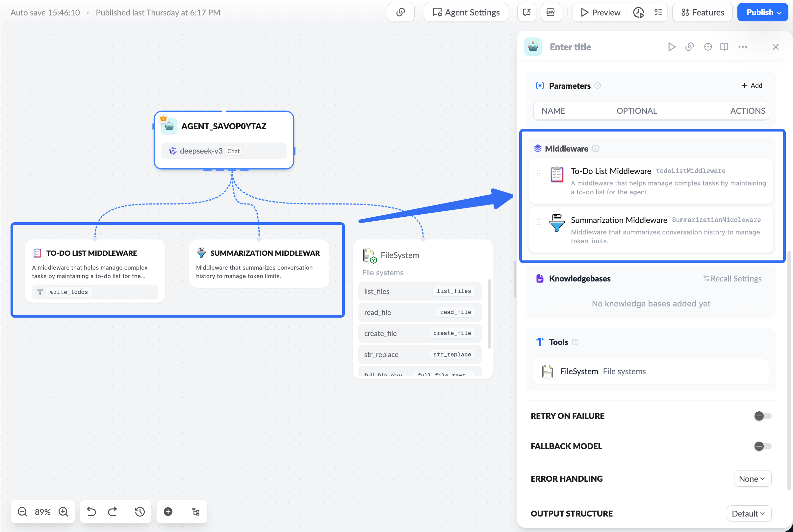Add a new node with the plus icon
This screenshot has height=532, width=793.
168,512
